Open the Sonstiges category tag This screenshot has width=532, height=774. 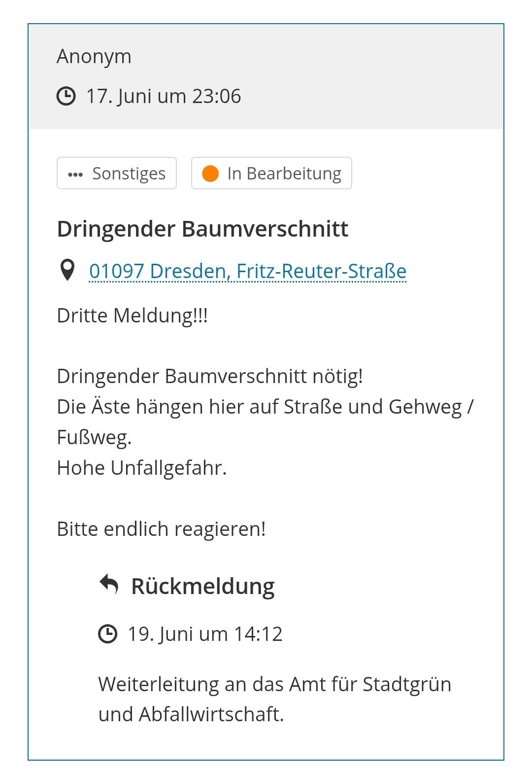click(117, 173)
